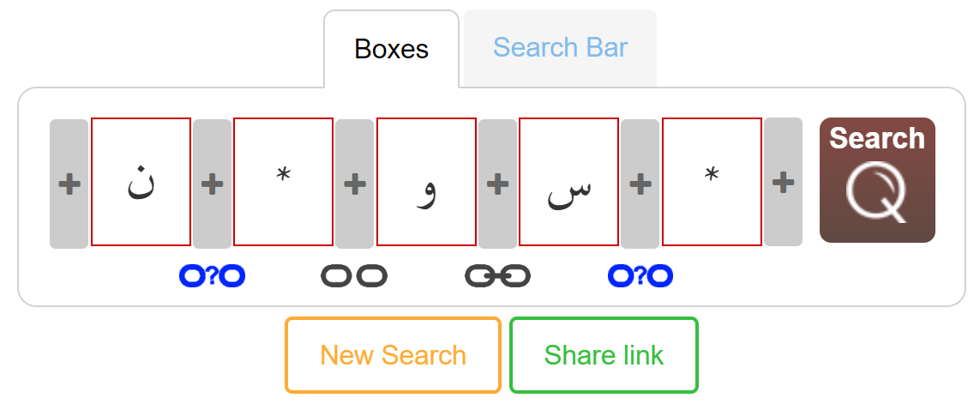Click the Share link button
Viewport: 980px width, 410px height.
(604, 355)
